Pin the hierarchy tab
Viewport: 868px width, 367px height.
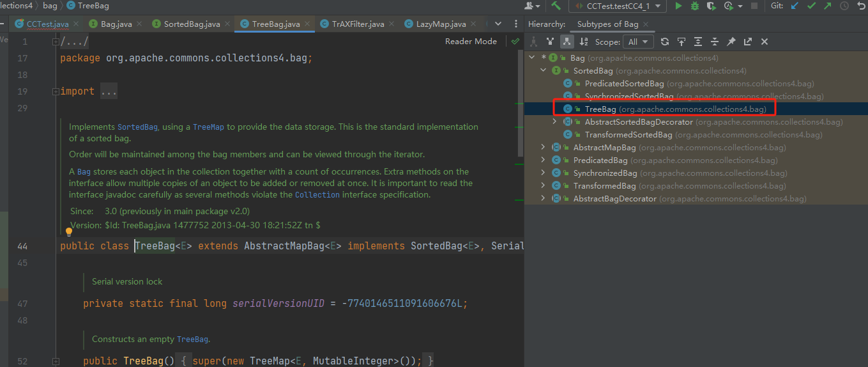tap(731, 42)
